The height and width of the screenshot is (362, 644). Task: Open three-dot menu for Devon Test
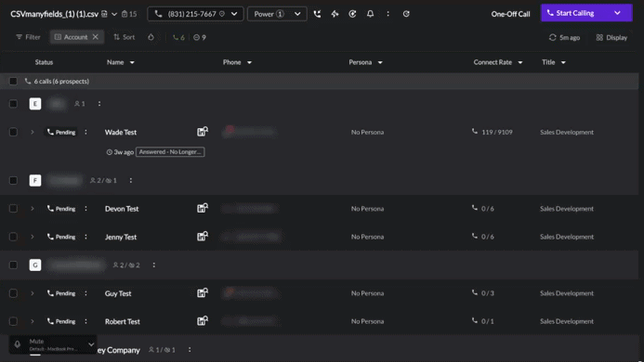pos(85,209)
